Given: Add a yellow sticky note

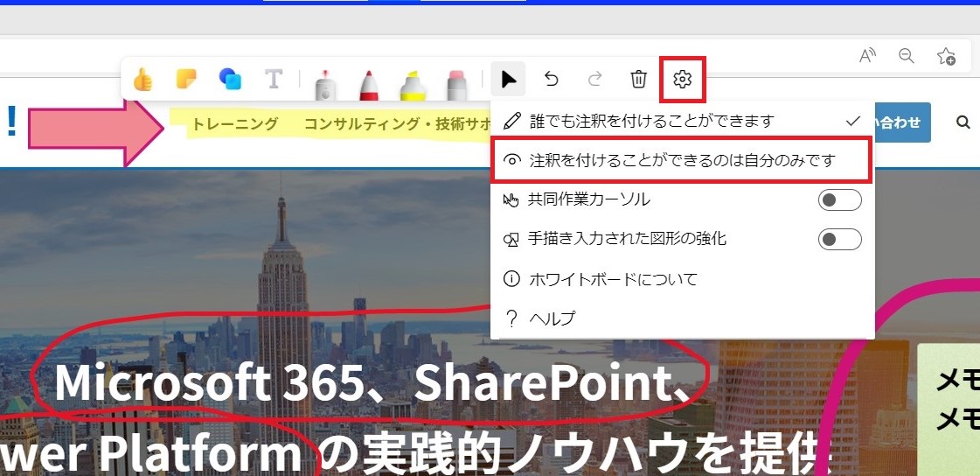Looking at the screenshot, I should 186,79.
